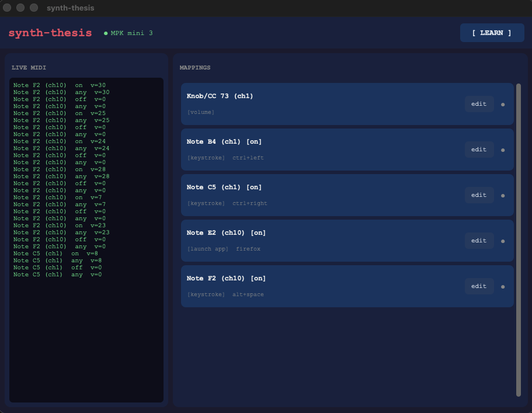532x413 pixels.
Task: Click the green MPK mini 3 connection dot
Action: 106,33
